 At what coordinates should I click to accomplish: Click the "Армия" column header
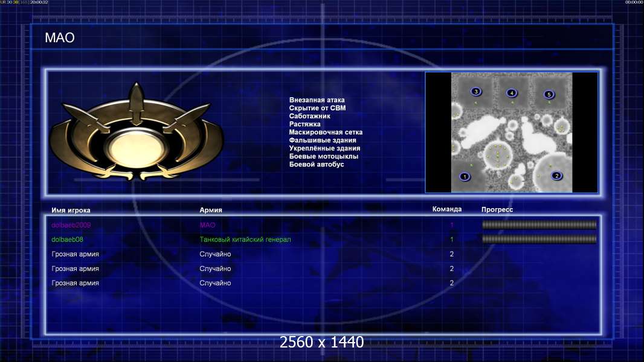211,210
